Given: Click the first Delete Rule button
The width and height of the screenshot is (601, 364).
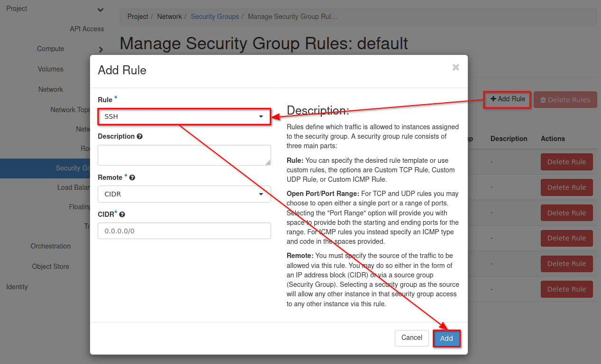Looking at the screenshot, I should 566,162.
